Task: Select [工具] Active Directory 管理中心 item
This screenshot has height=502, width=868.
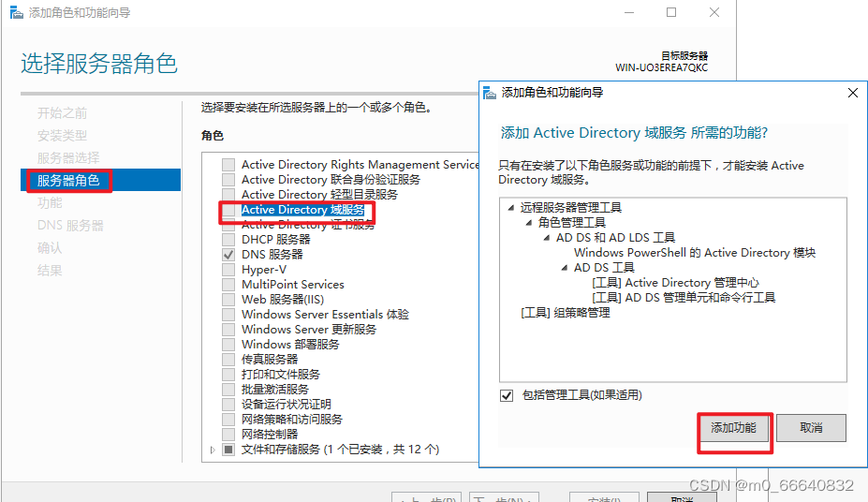Action: pos(675,282)
